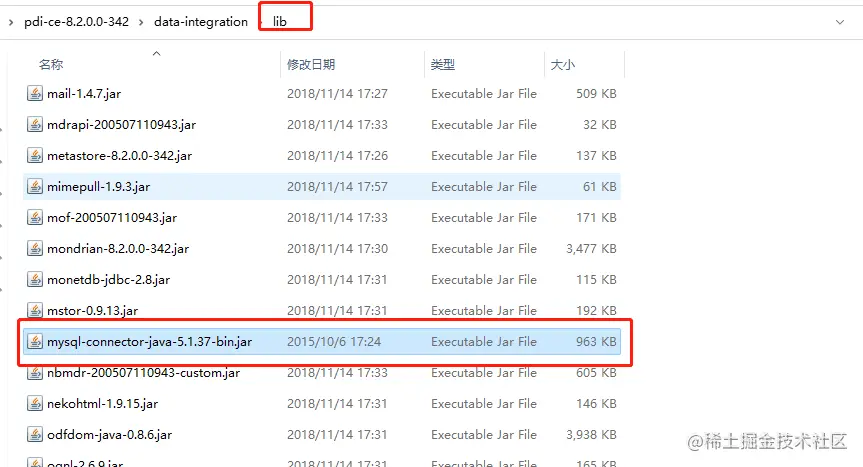Sort files by the 修改日期 column header
Screen dimensions: 863x467
tap(311, 64)
